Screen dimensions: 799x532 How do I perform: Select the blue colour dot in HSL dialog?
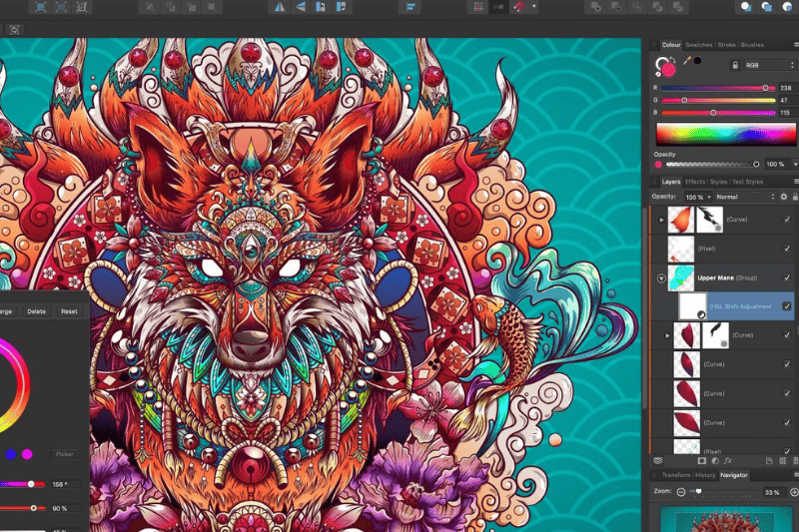click(11, 454)
